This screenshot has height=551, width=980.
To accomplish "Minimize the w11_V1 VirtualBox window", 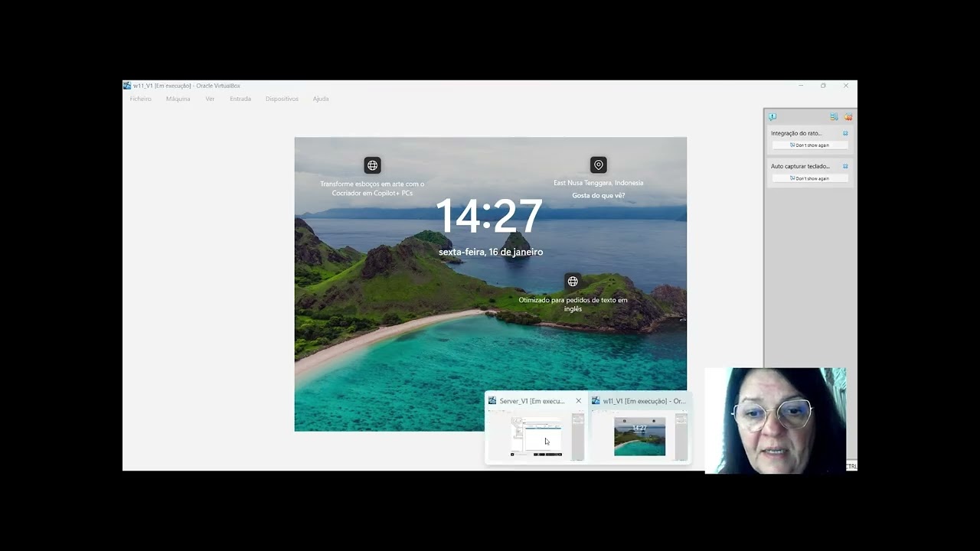I will [801, 86].
